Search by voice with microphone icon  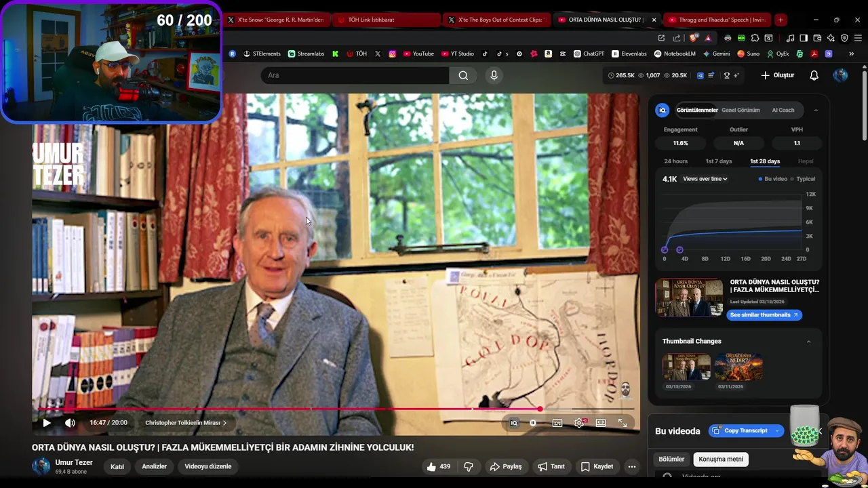point(494,75)
